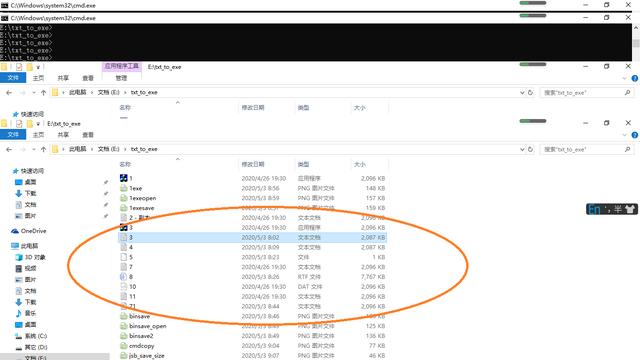Go back in rear Explorer window
Screen dimensions: 640x360
click(9, 93)
